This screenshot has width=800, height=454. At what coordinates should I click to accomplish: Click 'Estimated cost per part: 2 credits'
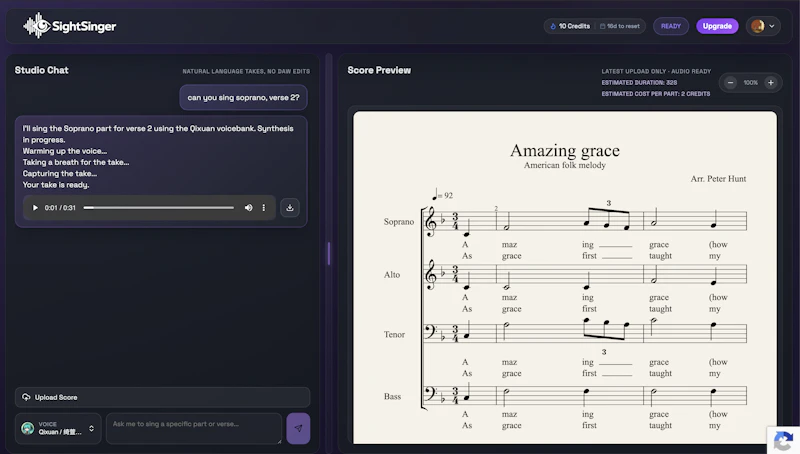656,94
